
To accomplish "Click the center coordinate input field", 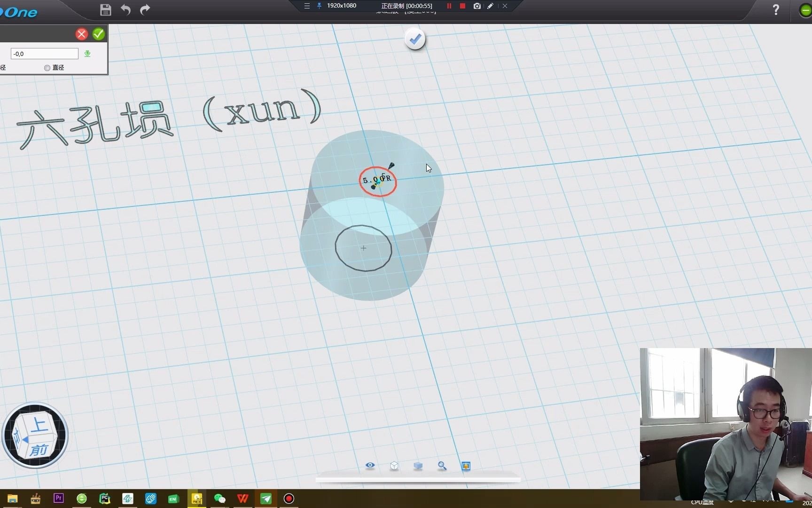I will 45,54.
